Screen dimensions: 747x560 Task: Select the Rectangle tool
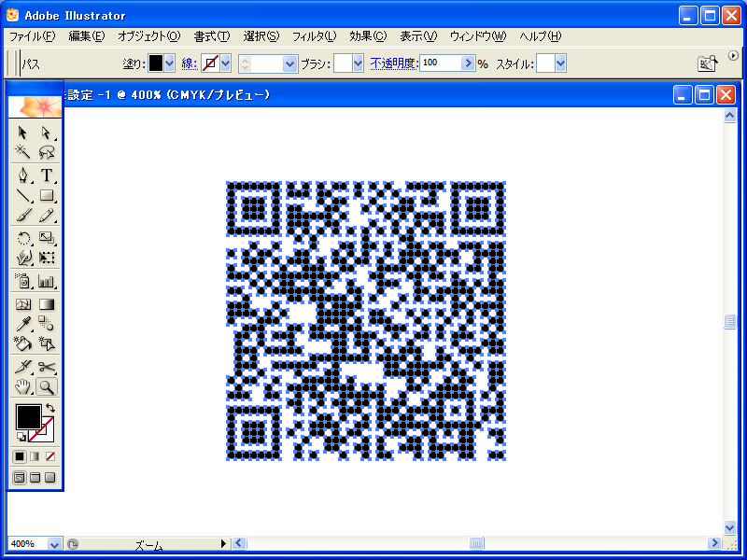tap(46, 195)
